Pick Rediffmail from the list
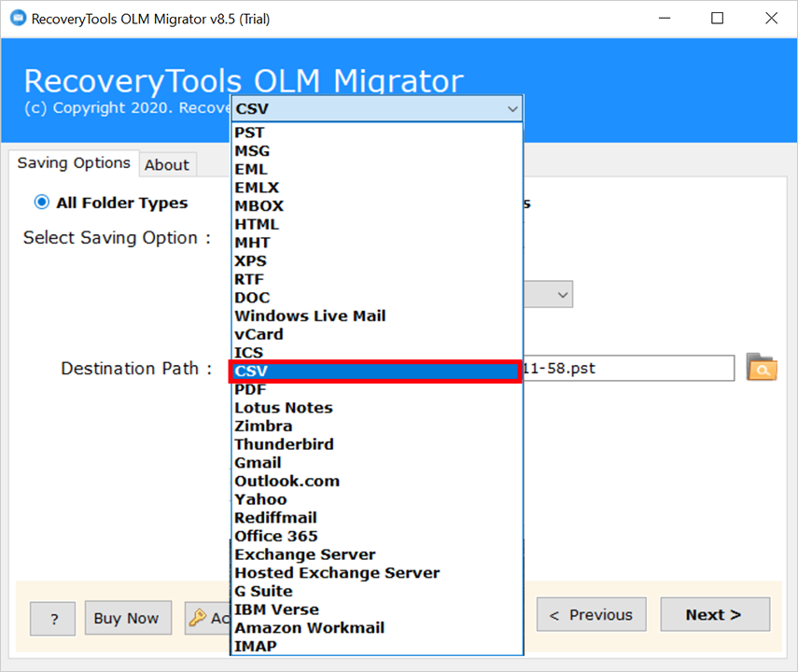Image resolution: width=798 pixels, height=672 pixels. pyautogui.click(x=377, y=518)
